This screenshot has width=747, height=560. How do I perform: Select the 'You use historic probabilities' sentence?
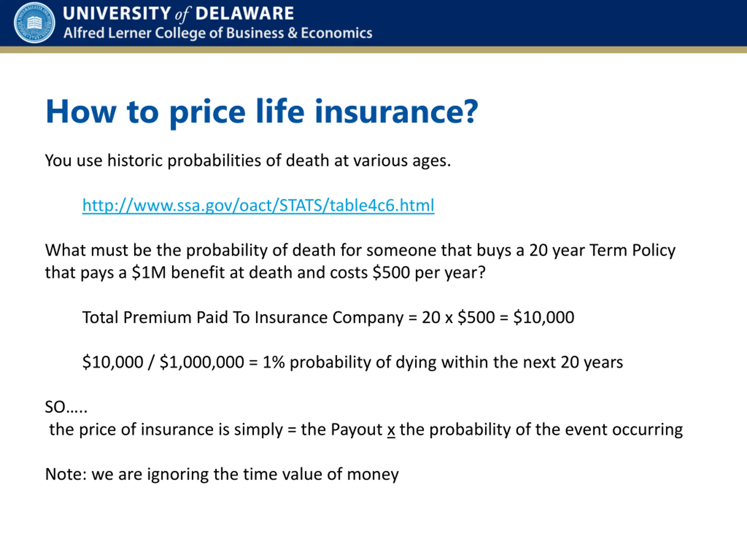[x=248, y=160]
